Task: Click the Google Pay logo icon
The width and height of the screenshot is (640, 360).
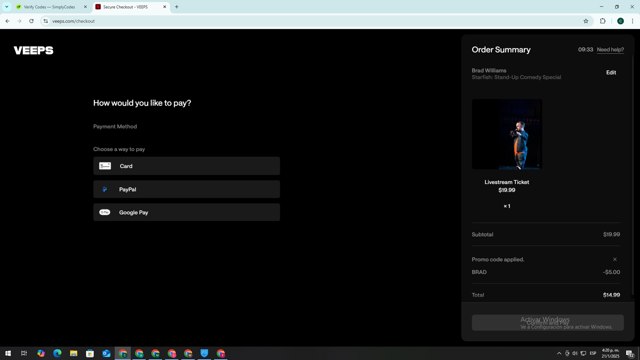Action: 105,212
